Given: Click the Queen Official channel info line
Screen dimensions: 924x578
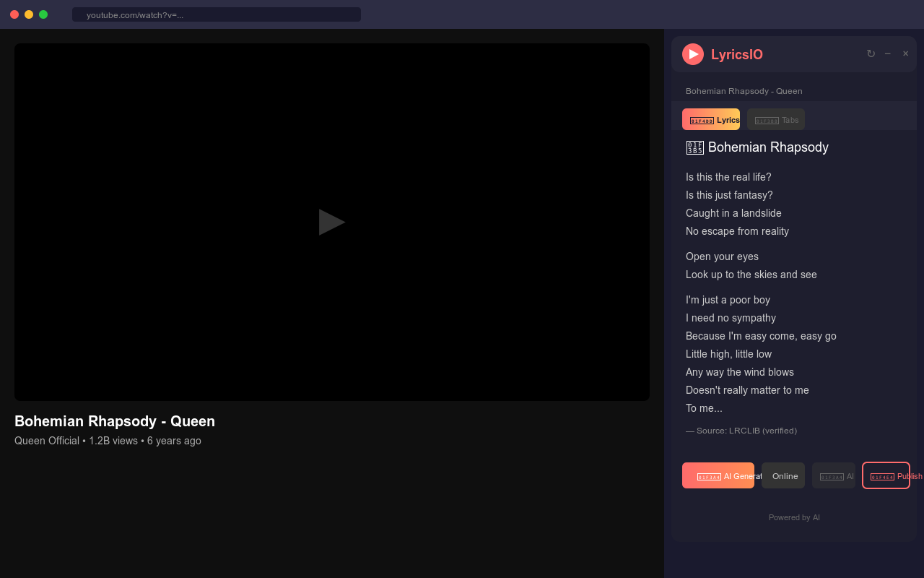Looking at the screenshot, I should (x=108, y=441).
